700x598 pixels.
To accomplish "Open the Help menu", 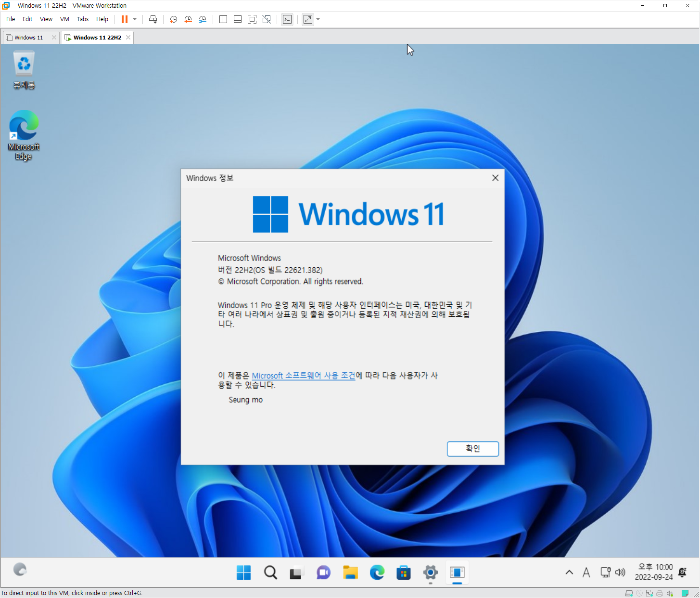I will 102,19.
